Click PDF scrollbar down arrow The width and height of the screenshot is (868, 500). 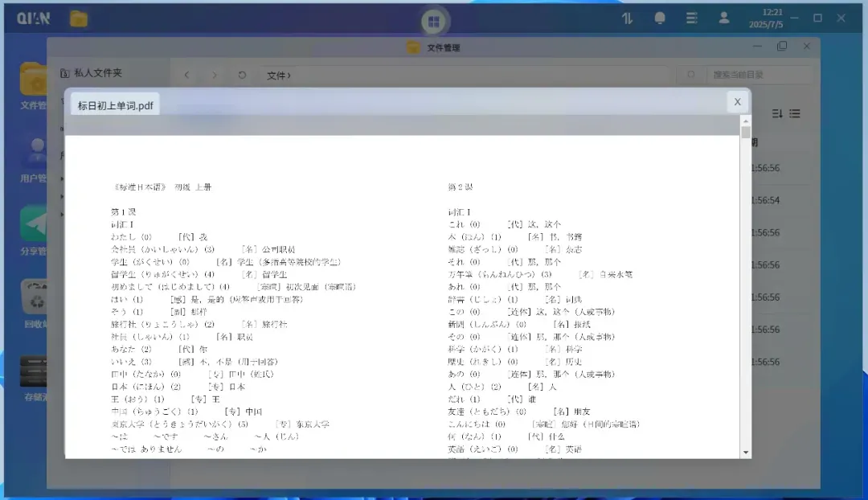(x=746, y=453)
